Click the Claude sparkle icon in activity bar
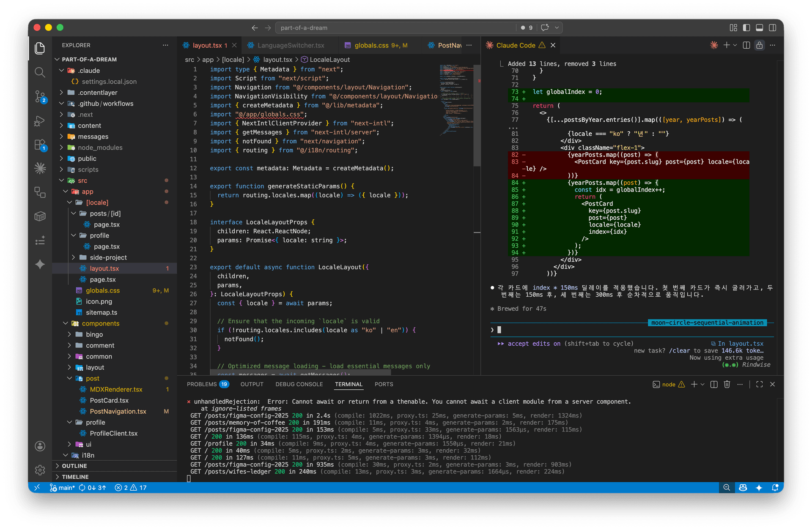 (40, 169)
